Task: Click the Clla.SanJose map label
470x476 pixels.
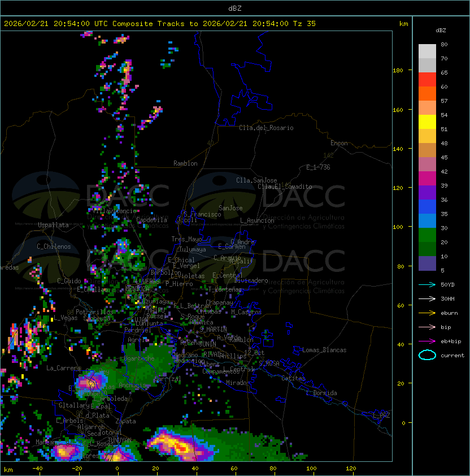Action: 256,180
